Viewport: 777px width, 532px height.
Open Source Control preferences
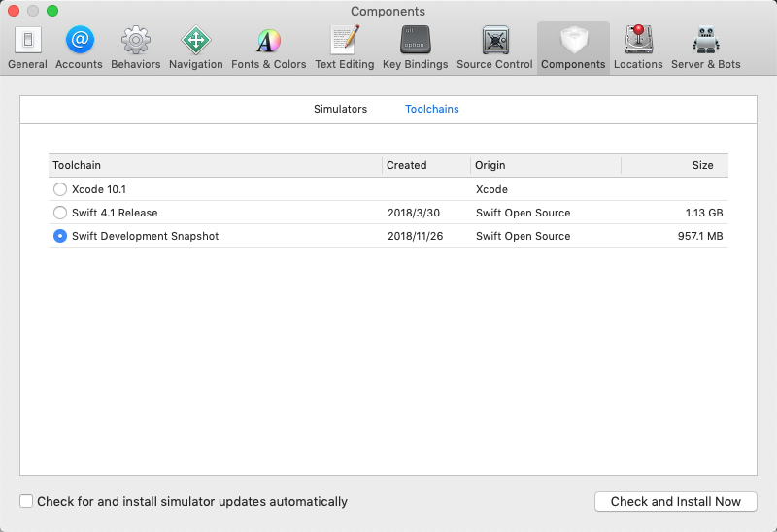tap(494, 48)
